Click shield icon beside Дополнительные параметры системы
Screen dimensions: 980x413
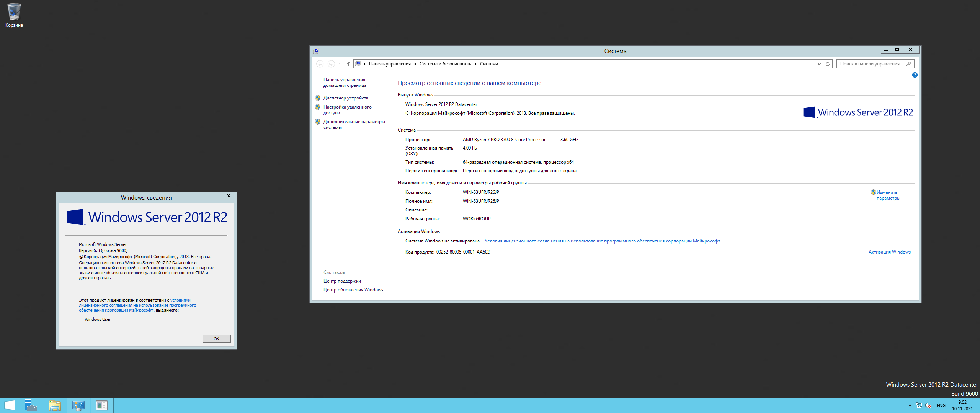coord(318,122)
